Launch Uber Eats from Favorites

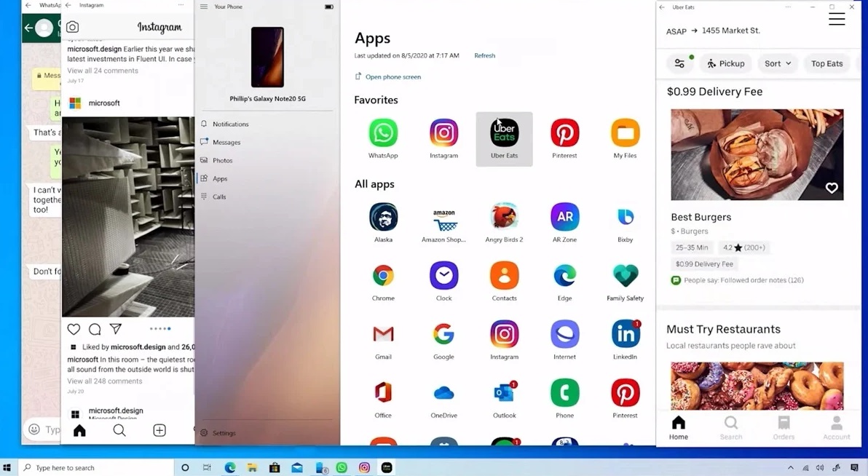(x=505, y=133)
